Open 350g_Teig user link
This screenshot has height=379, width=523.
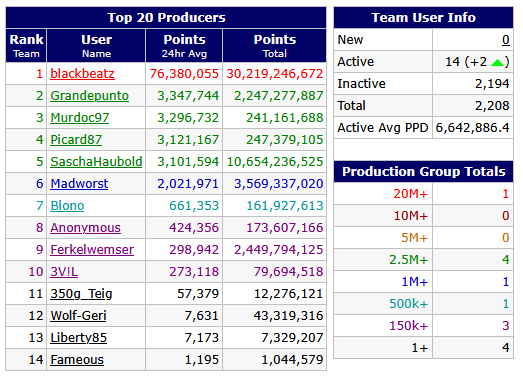click(81, 294)
